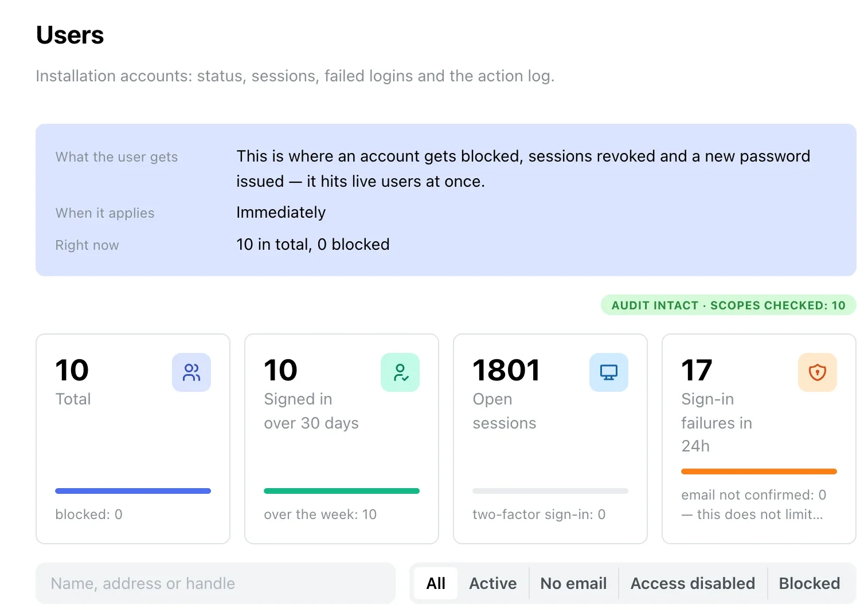Click the 'Sign-in failures in 24h' label
This screenshot has width=868, height=613.
coord(717,422)
